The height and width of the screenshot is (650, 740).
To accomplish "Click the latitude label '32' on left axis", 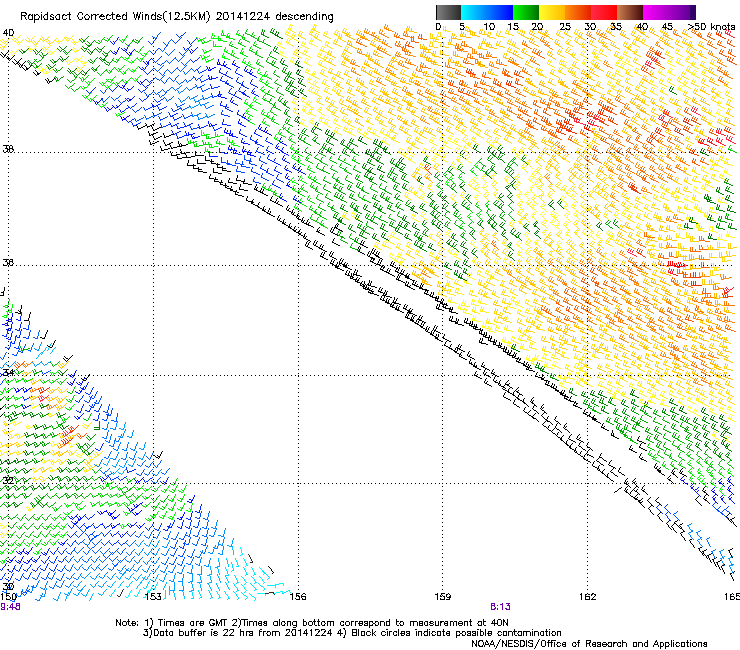I will tap(8, 481).
